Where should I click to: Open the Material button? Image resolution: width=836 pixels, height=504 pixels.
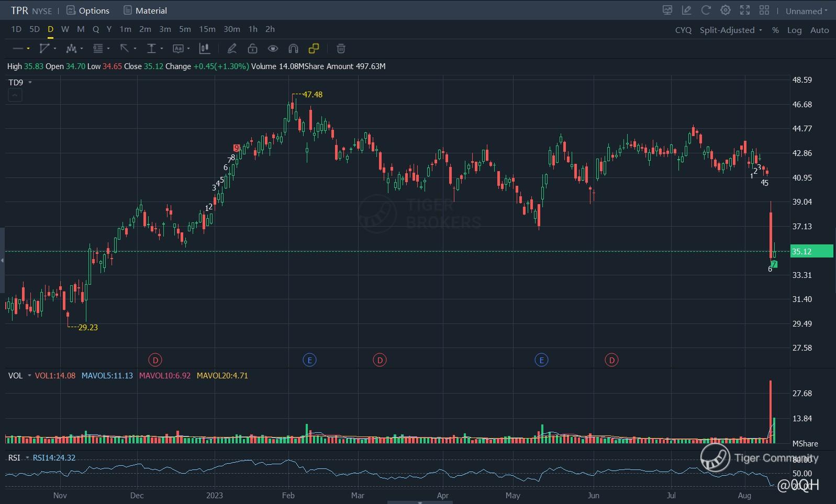click(145, 10)
